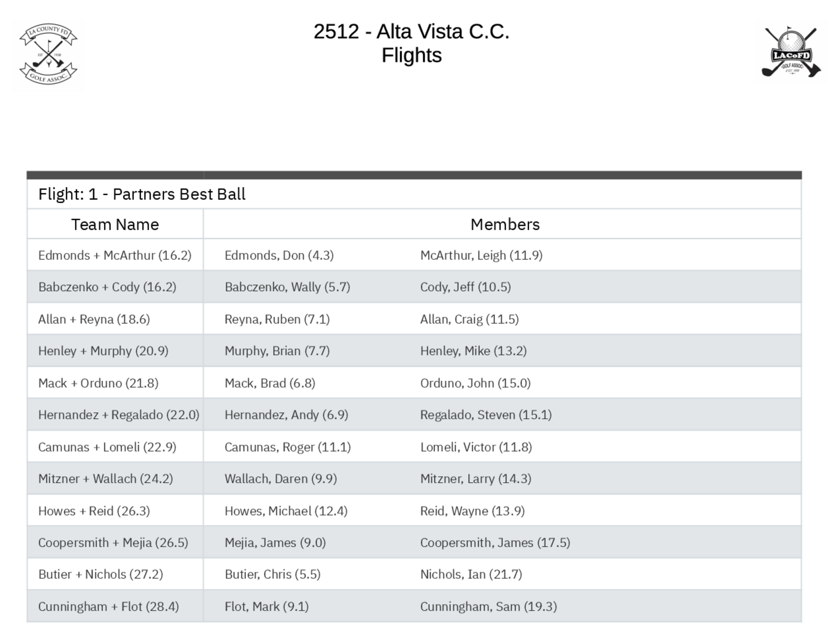The image size is (840, 630).
Task: Click member Coopersmith, James (17.5)
Action: [x=495, y=543]
